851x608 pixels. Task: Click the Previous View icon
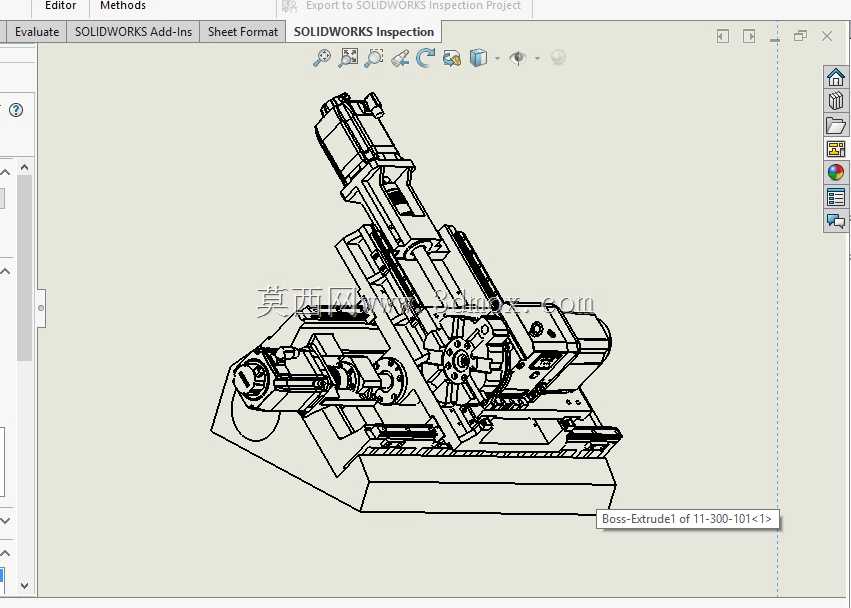tap(400, 58)
